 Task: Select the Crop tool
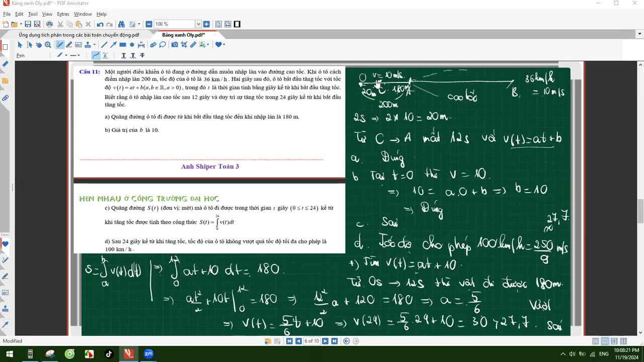184,45
